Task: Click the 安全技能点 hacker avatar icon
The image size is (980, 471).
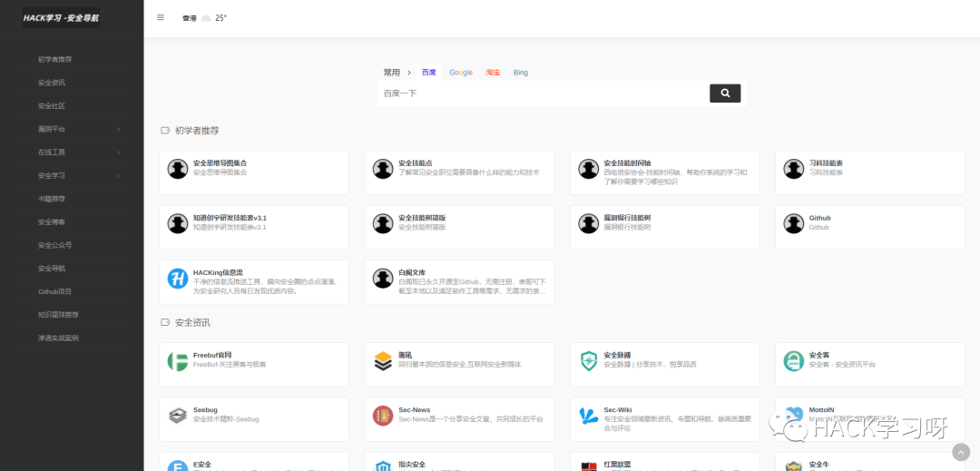Action: pos(383,169)
